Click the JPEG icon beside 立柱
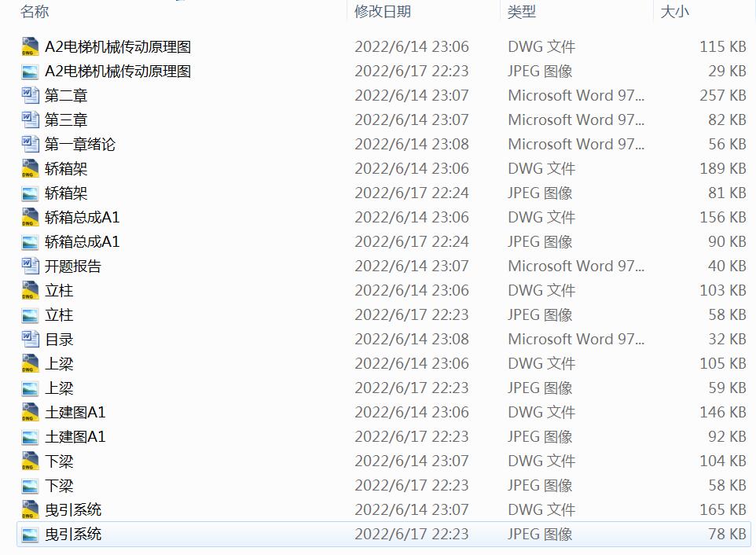Image resolution: width=756 pixels, height=555 pixels. pos(30,316)
